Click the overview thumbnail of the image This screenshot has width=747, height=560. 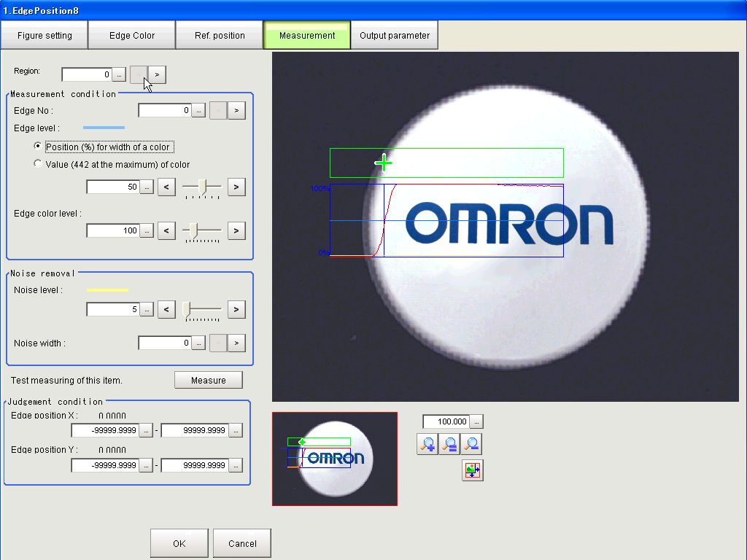click(x=335, y=459)
